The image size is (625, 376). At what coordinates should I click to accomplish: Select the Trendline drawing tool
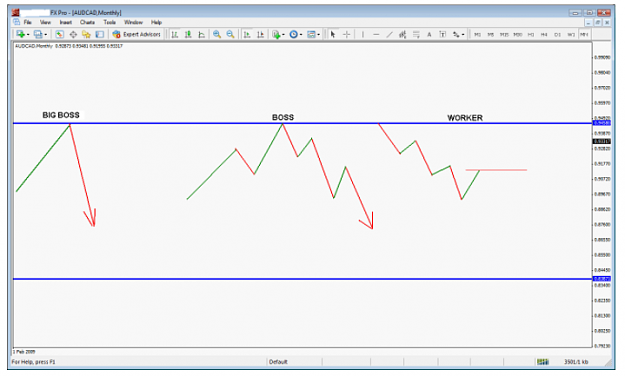pos(389,34)
